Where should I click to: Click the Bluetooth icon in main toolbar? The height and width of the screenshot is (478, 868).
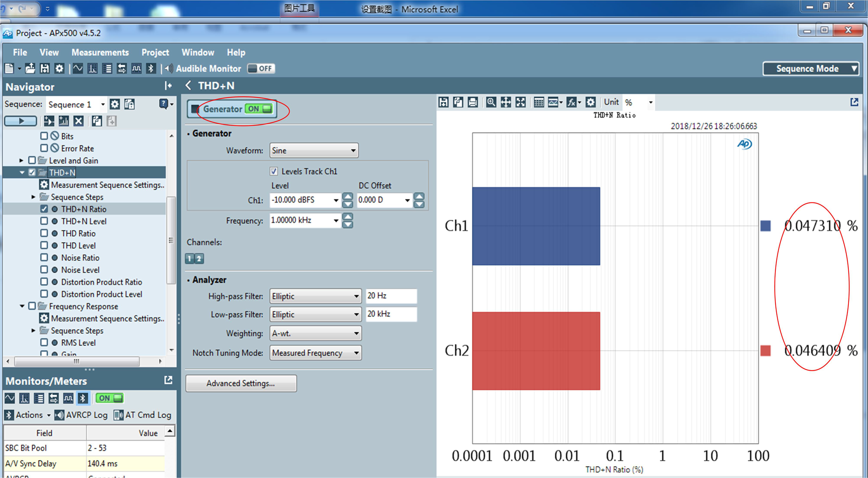pyautogui.click(x=151, y=69)
